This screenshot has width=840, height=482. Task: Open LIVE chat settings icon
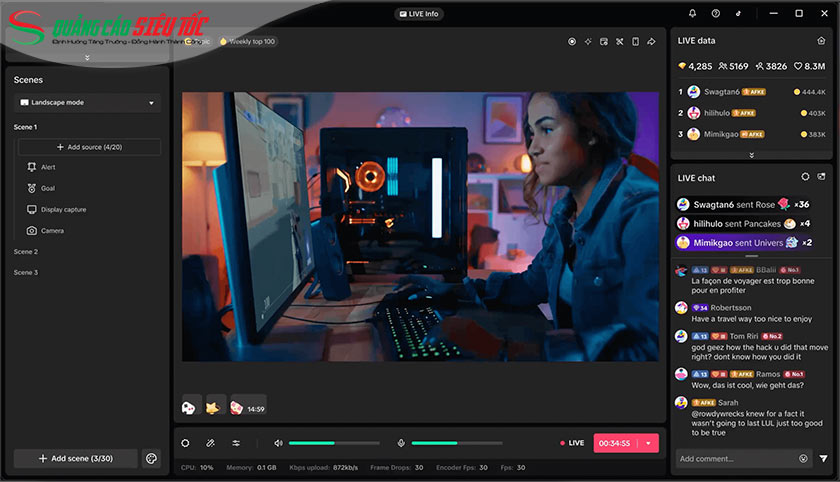805,177
